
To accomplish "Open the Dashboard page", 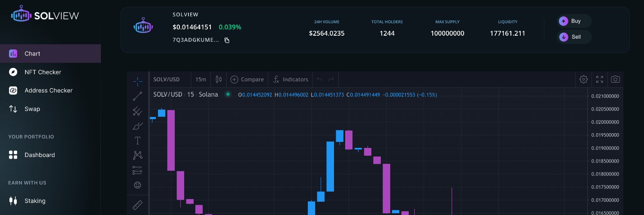I will pos(50,155).
